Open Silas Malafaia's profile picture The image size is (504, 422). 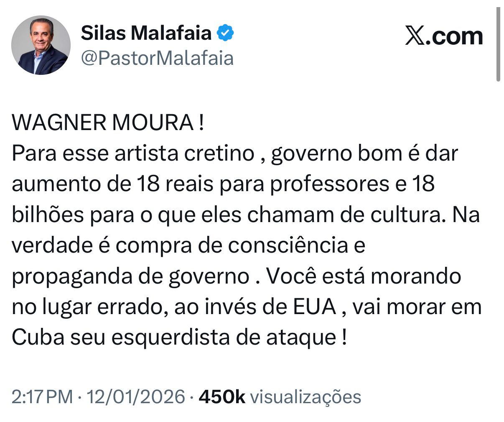tap(41, 44)
